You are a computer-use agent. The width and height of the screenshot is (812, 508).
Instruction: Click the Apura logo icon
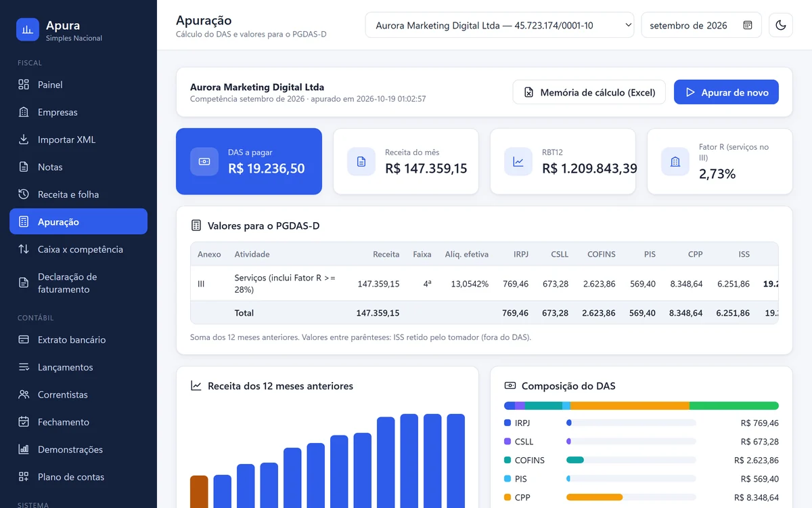(28, 30)
